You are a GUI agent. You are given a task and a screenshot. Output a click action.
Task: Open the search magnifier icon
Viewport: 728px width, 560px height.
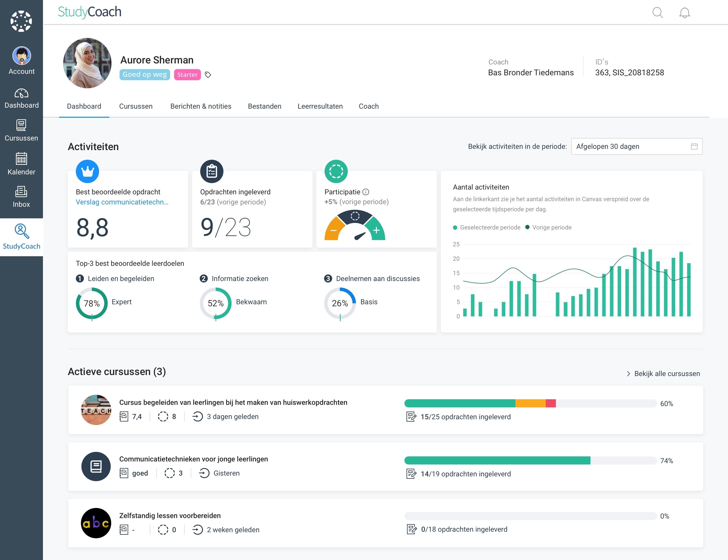[657, 13]
